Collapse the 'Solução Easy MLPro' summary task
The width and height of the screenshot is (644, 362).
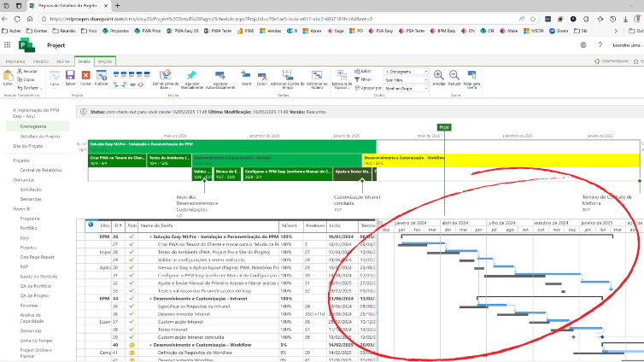click(150, 236)
